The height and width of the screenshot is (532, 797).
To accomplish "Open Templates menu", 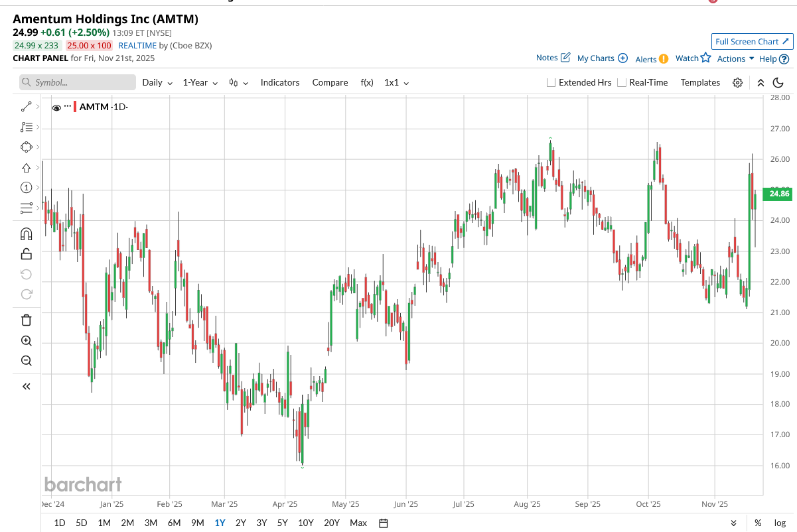I will [700, 83].
